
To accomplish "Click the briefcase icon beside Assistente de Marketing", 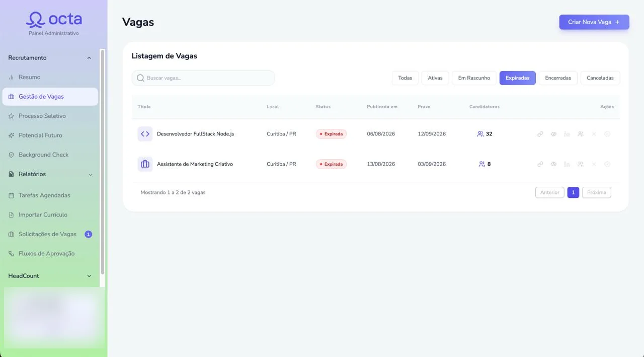I will tap(145, 164).
